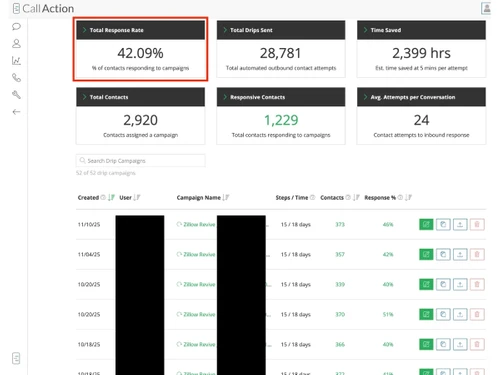Click the 28,781 drips sent value
Screen dimensions: 500x375
coord(281,53)
